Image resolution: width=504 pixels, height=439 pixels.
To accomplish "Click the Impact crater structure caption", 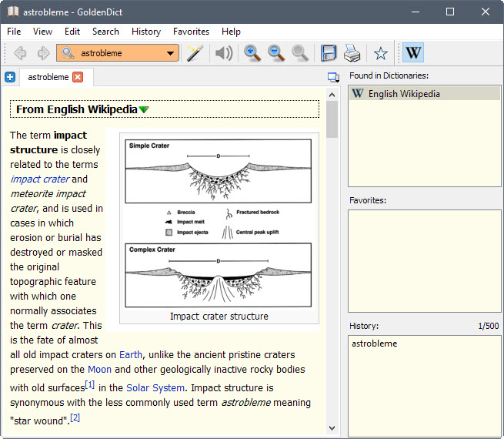I will [x=219, y=316].
